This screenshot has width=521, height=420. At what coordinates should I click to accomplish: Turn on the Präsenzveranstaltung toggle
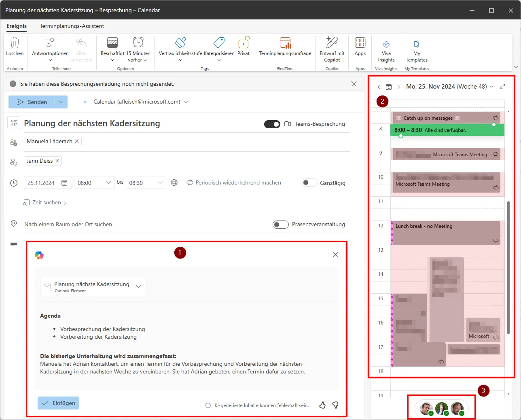[280, 224]
